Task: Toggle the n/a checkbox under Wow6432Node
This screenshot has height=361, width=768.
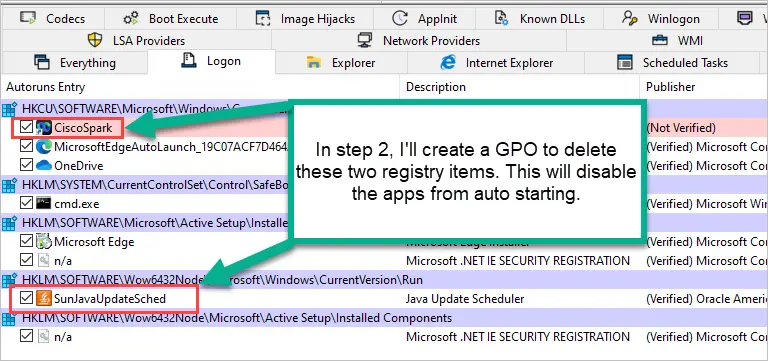Action: [x=26, y=336]
